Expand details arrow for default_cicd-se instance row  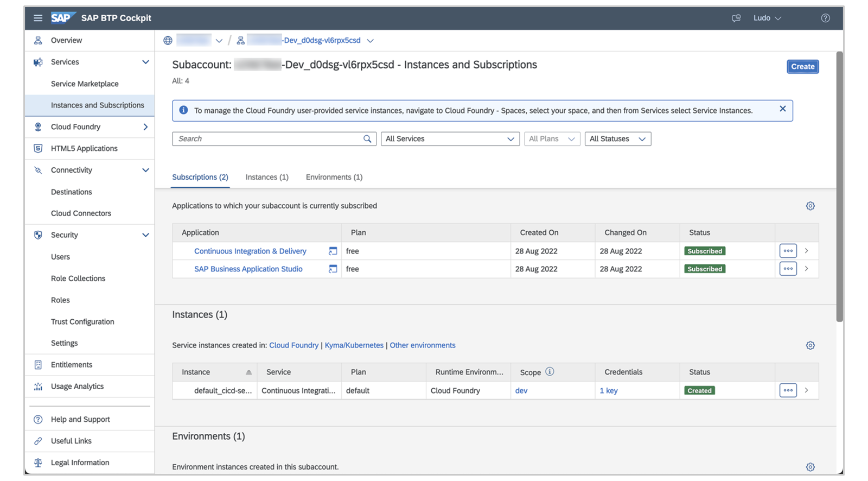807,390
